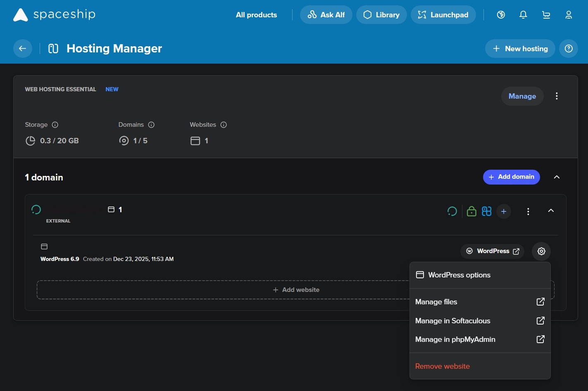Open WordPress website settings gear
The width and height of the screenshot is (588, 391).
pos(541,251)
